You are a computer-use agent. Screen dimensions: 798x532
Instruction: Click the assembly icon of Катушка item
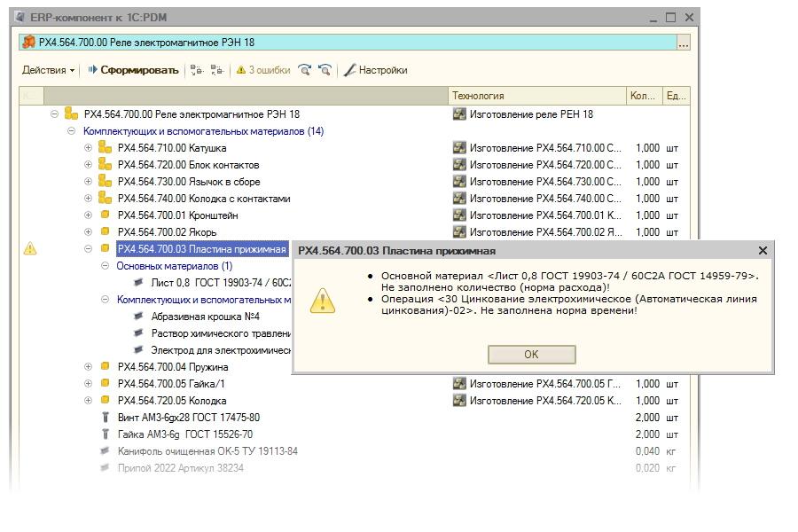click(x=105, y=148)
